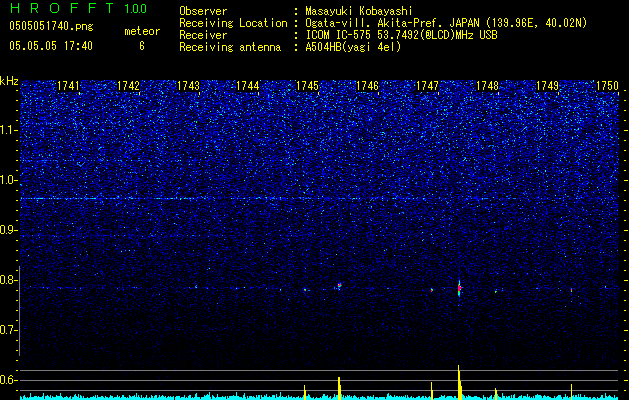Click the cyan noise-level strip at bottom
This screenshot has height=400, width=629.
tap(319, 397)
